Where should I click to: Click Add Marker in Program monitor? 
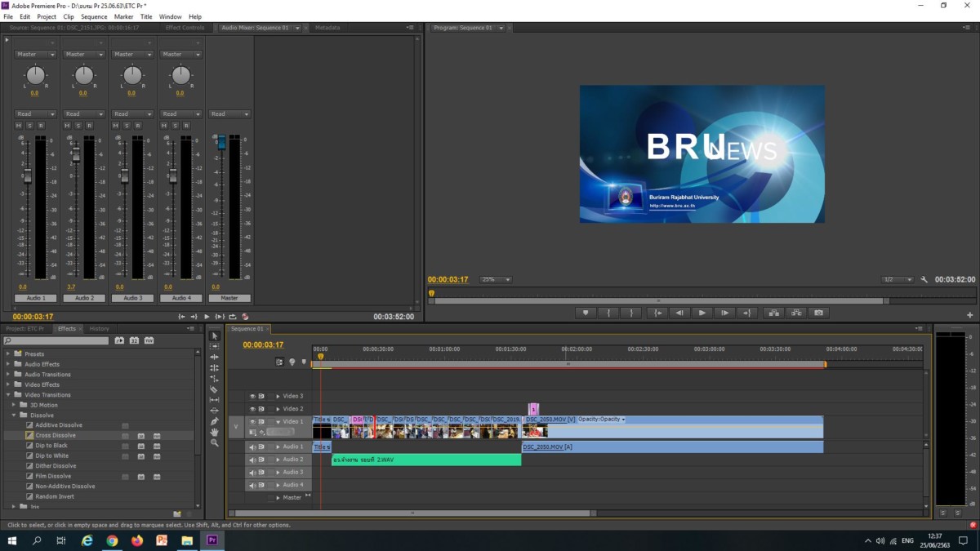(585, 313)
